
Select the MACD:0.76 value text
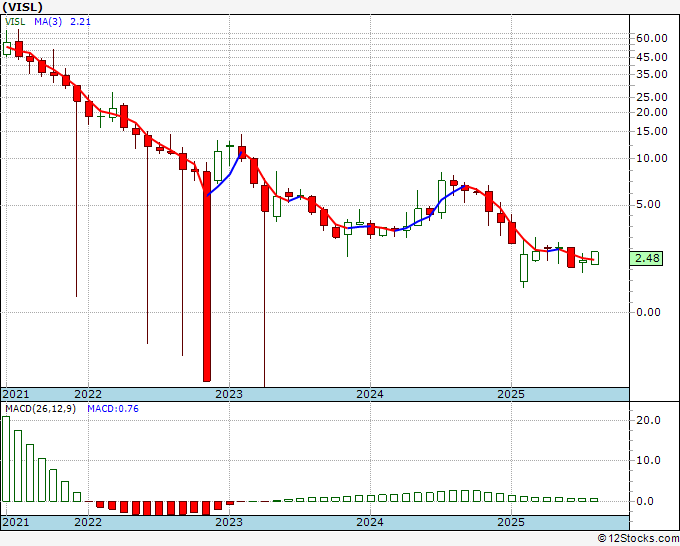point(113,409)
